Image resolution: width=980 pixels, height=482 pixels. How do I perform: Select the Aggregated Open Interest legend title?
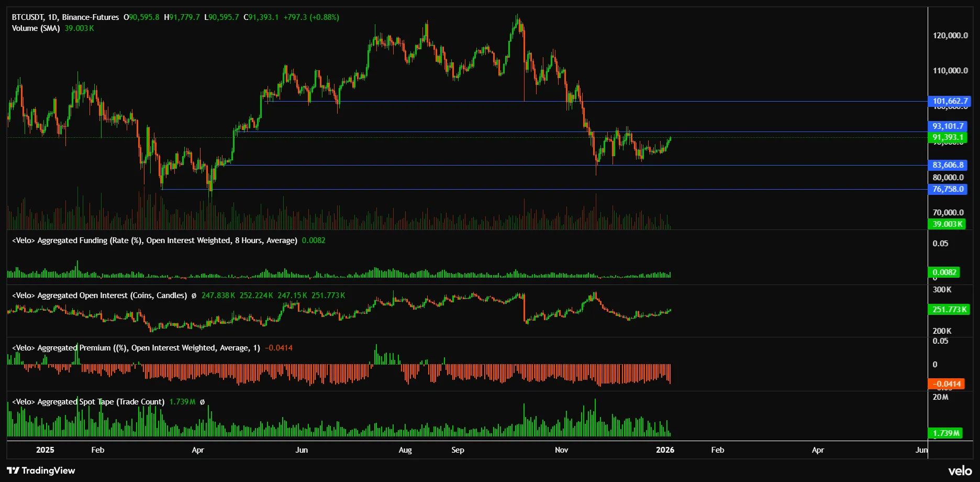tap(99, 295)
